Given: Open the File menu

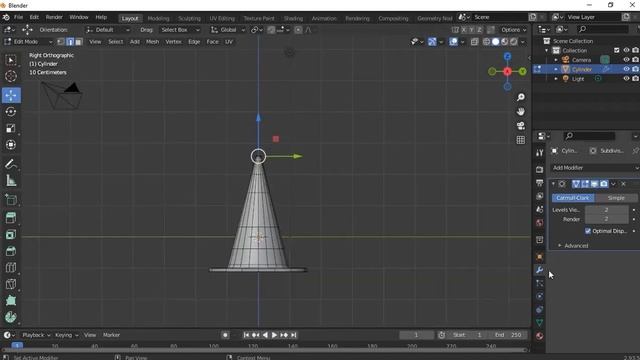Looking at the screenshot, I should tap(19, 18).
